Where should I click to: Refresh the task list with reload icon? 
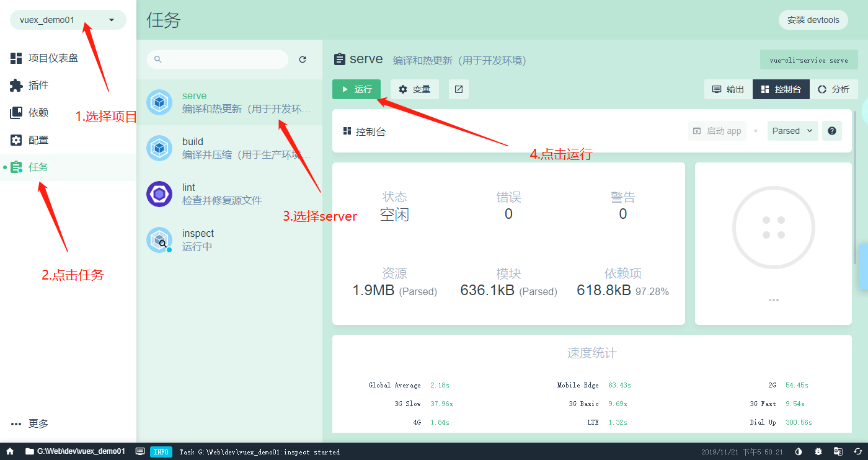click(303, 60)
